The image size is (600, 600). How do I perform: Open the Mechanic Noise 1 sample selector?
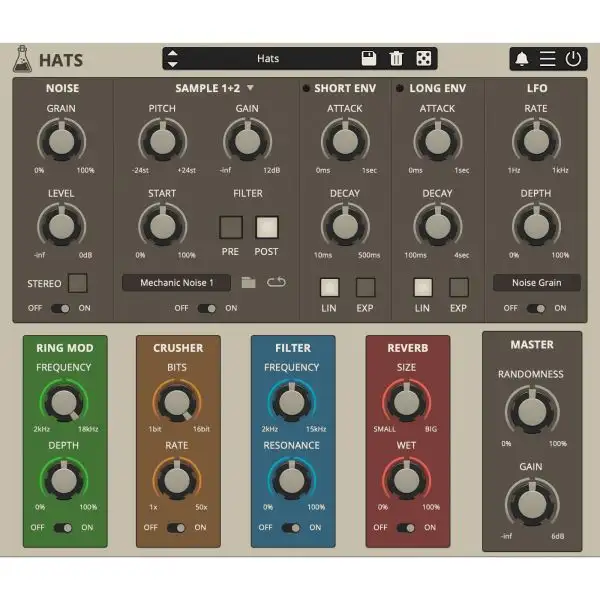point(177,283)
